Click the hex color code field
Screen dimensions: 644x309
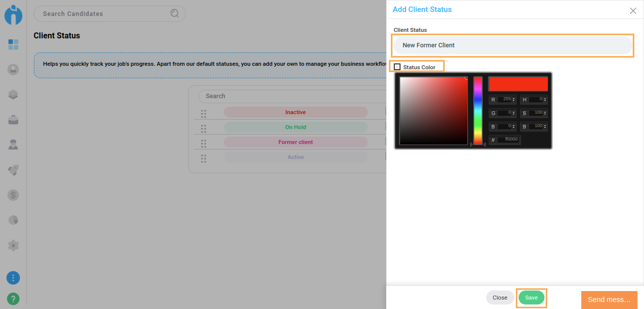[510, 140]
